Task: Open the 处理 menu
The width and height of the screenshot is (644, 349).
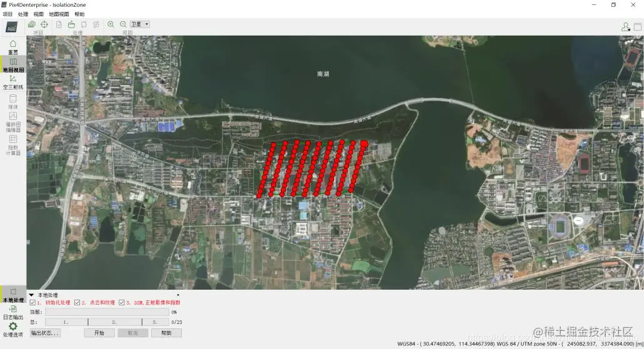Action: click(23, 14)
